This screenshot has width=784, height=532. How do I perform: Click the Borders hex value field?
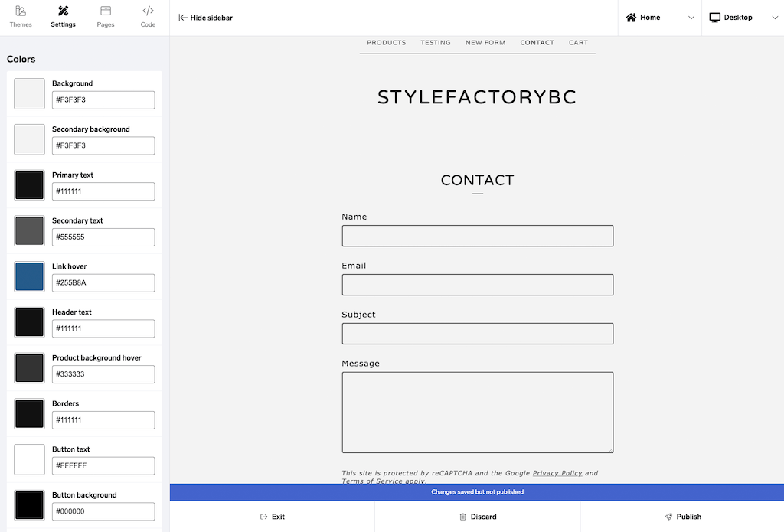(103, 420)
